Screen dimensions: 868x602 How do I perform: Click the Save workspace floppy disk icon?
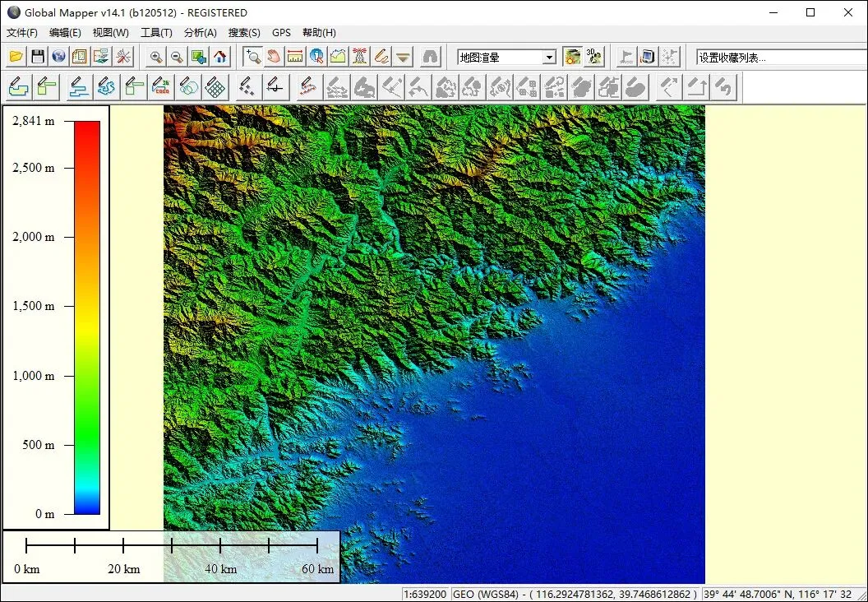pyautogui.click(x=38, y=57)
